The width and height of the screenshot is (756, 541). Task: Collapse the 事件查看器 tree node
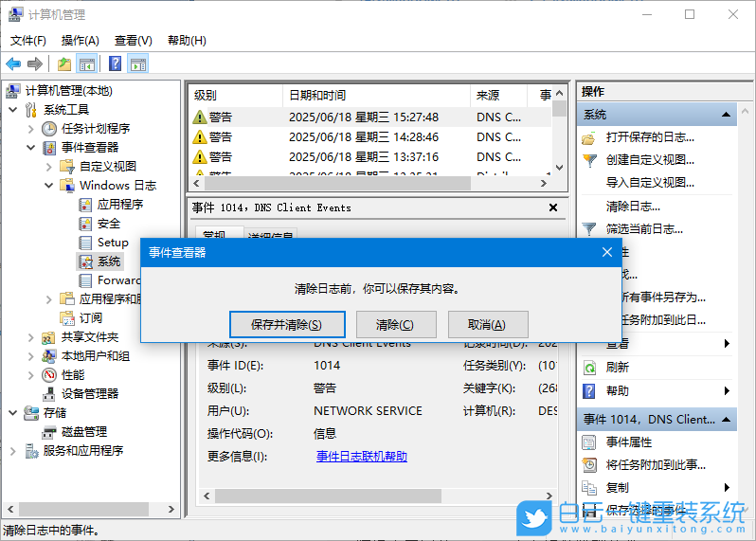coord(31,148)
